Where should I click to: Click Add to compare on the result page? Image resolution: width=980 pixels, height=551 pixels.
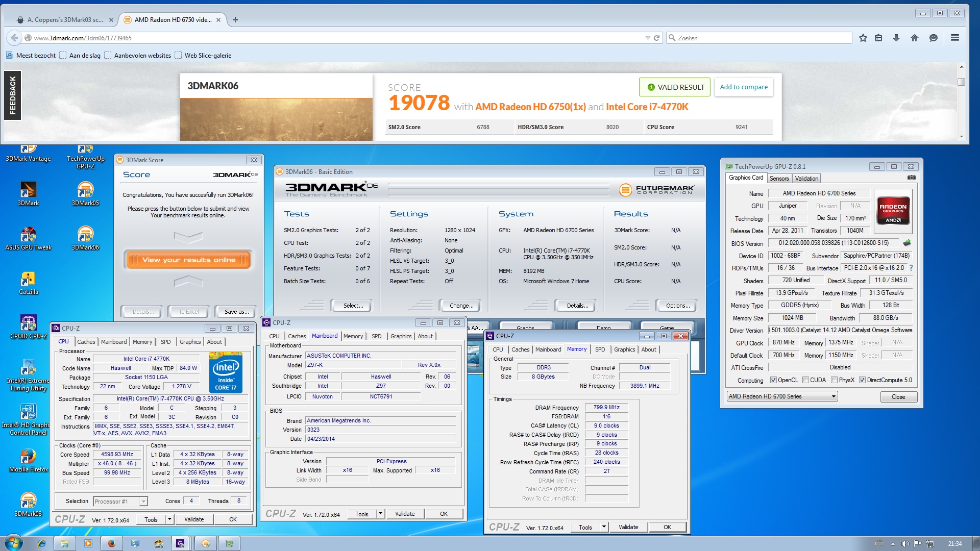pyautogui.click(x=744, y=87)
